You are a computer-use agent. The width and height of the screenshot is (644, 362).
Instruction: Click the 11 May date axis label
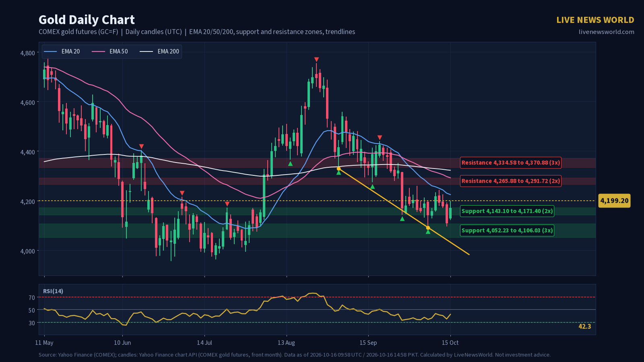click(x=44, y=343)
